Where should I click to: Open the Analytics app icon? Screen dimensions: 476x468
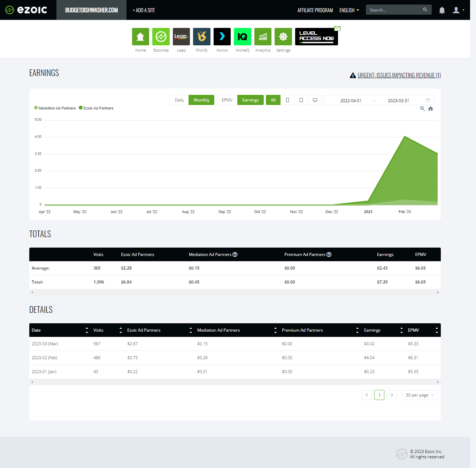tap(263, 37)
